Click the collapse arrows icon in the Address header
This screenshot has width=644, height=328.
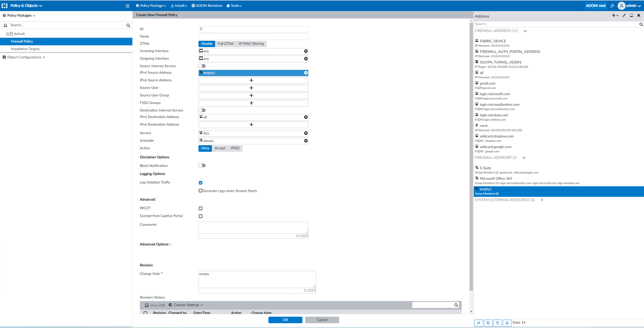(624, 16)
